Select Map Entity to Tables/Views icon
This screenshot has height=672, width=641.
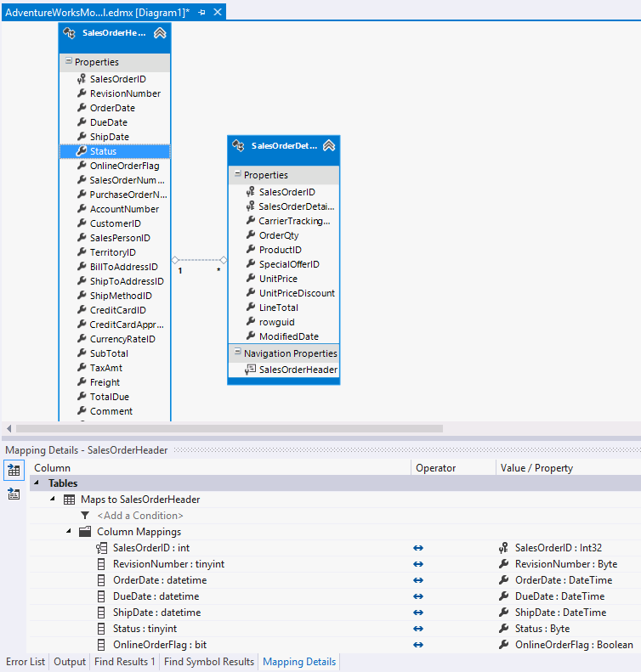click(x=14, y=470)
